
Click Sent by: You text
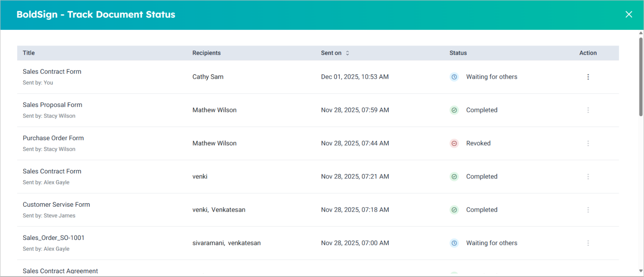point(38,83)
